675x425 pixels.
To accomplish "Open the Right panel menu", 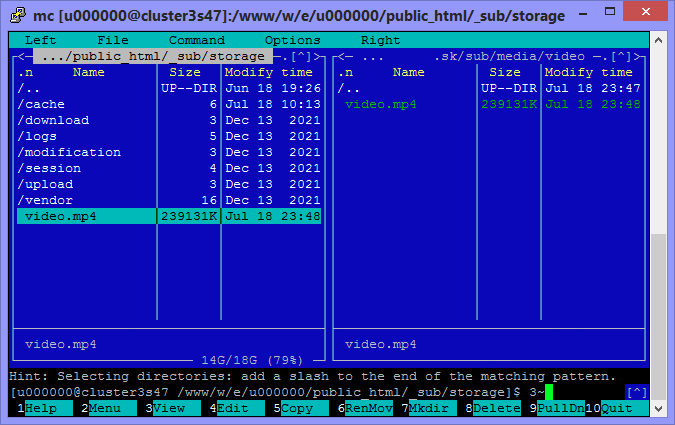I will [x=380, y=40].
